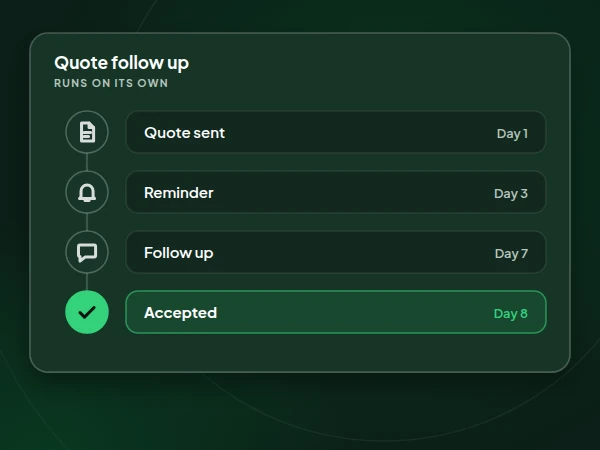Viewport: 600px width, 450px height.
Task: Click the Quote sent text label
Action: point(184,133)
